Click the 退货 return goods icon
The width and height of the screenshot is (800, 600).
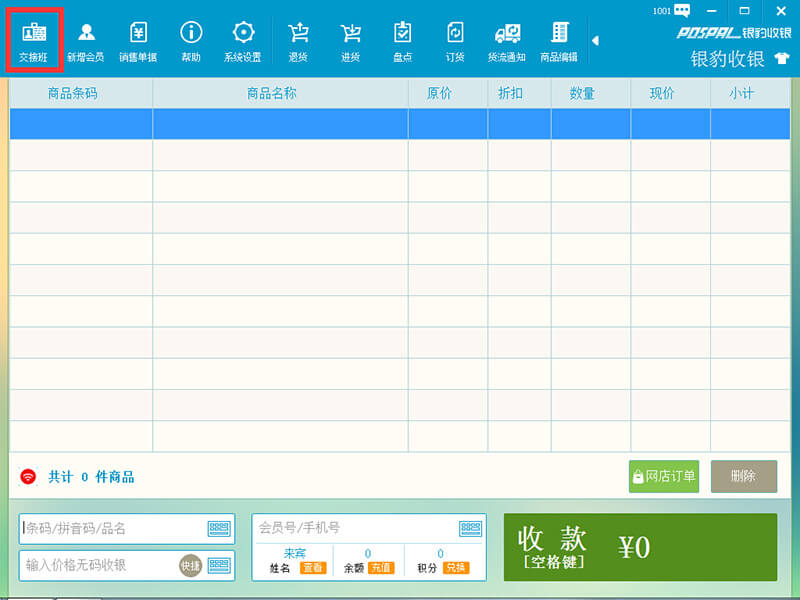(x=298, y=42)
